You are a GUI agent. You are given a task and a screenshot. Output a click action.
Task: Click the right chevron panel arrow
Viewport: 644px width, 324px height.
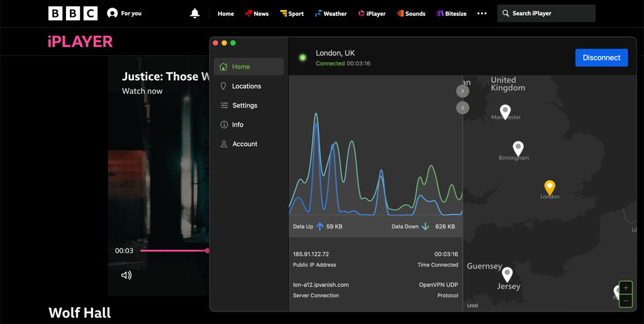click(x=462, y=91)
